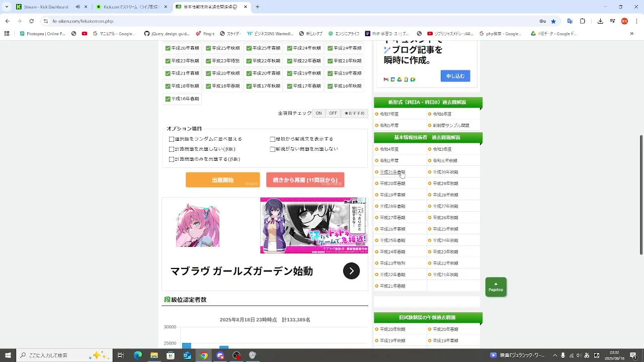Open the tab search dropdown arrow

point(7,7)
